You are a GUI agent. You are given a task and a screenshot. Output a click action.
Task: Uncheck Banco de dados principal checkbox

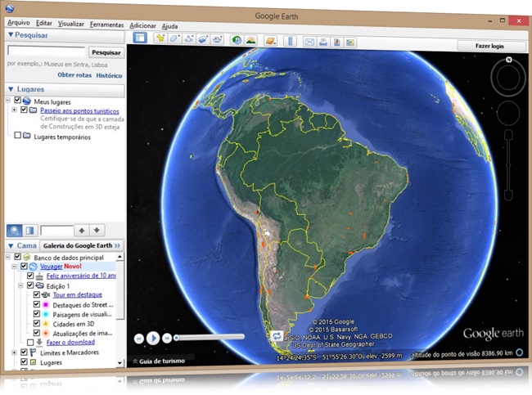18,257
